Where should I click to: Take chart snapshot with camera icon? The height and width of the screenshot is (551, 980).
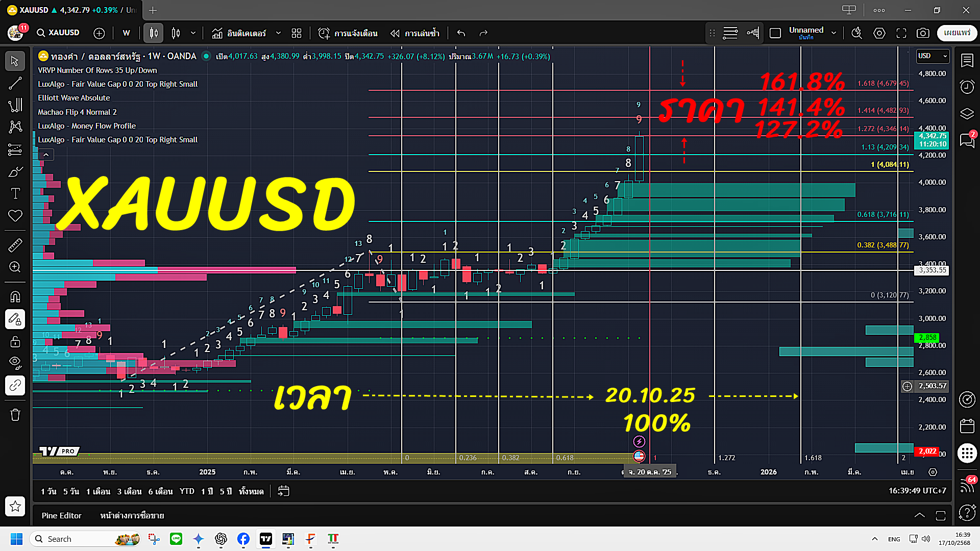[923, 33]
